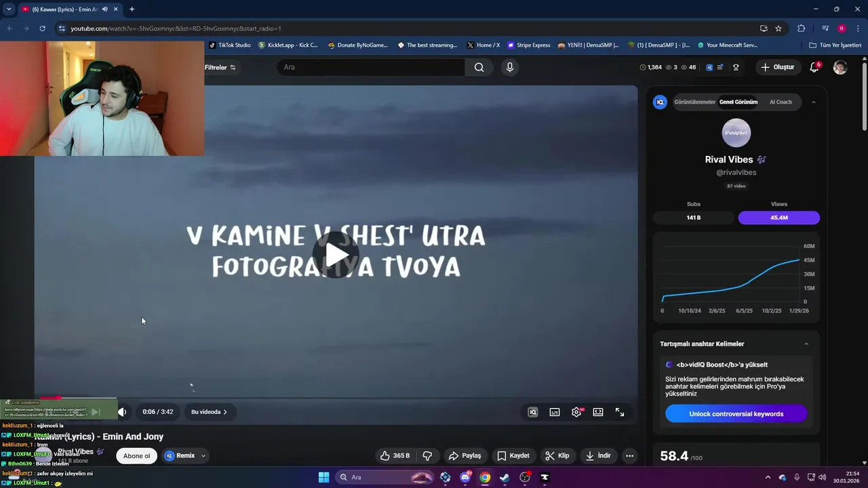
Task: Open Home / X bookmark
Action: click(x=483, y=45)
